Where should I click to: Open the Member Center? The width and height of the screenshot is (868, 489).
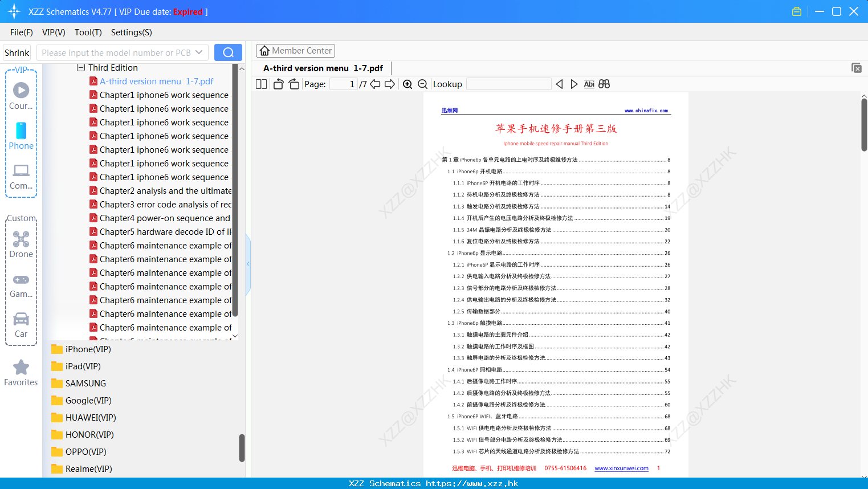coord(295,51)
